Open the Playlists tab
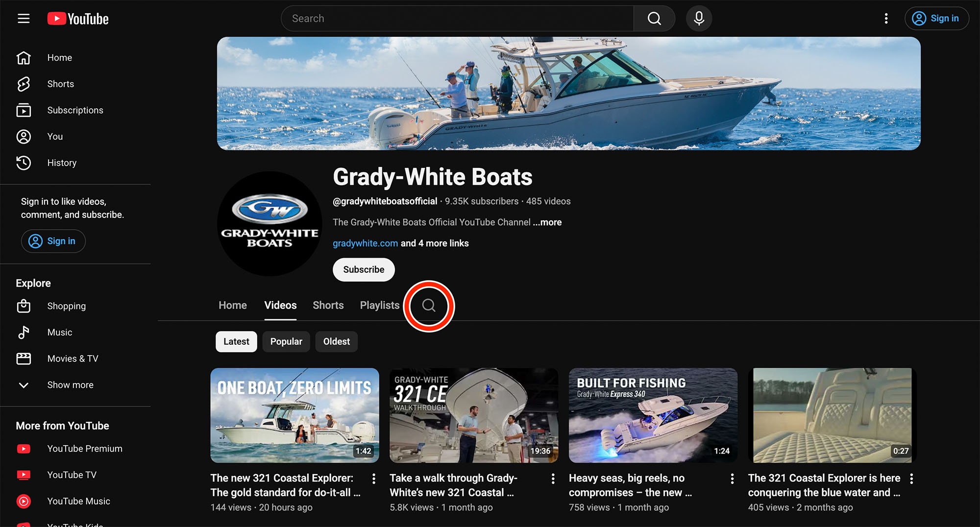The width and height of the screenshot is (980, 527). 380,306
